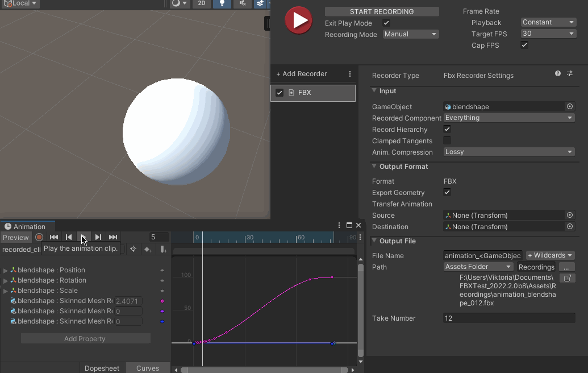The width and height of the screenshot is (588, 373).
Task: Jump to the first keyframe of clip
Action: pos(54,237)
